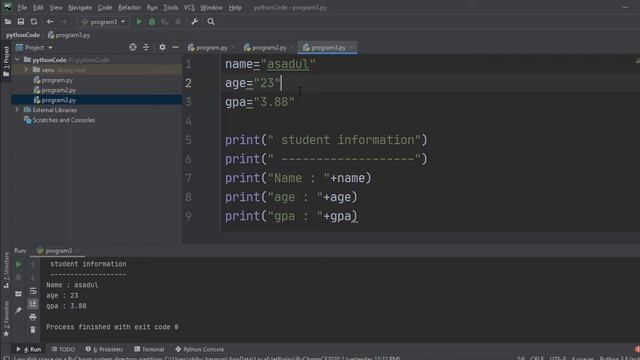Toggle scroll to end in Run console
Viewport: 640px width, 360px height.
click(33, 304)
